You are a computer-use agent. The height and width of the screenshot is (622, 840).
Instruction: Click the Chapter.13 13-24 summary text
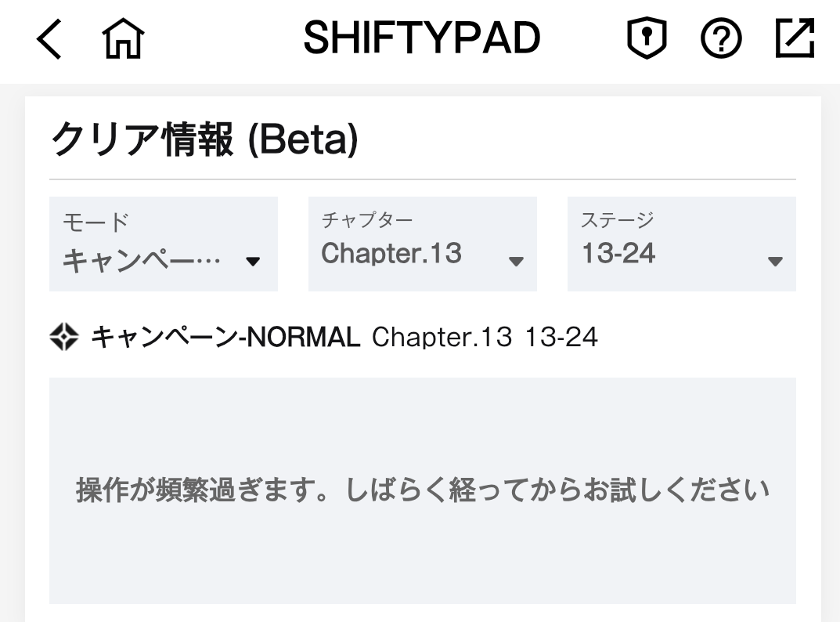pos(485,338)
